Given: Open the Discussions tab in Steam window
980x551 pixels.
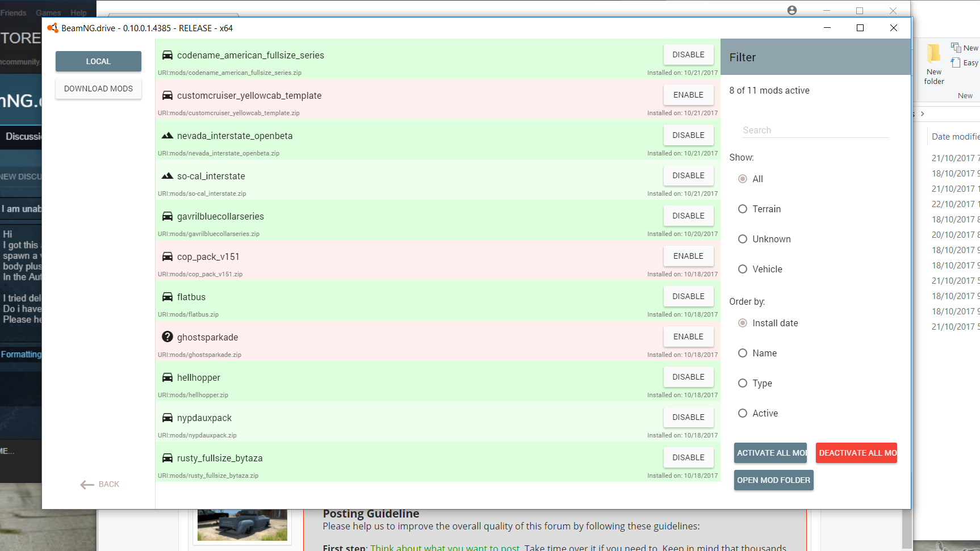Looking at the screenshot, I should click(x=23, y=136).
